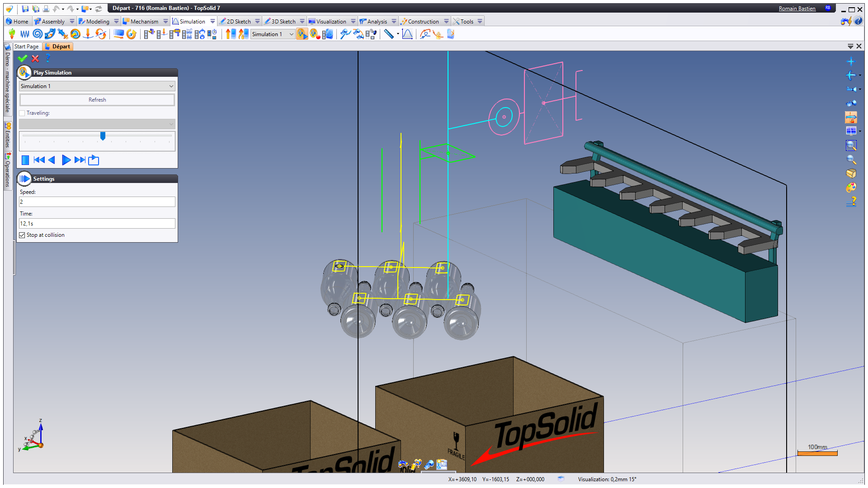Image resolution: width=868 pixels, height=488 pixels.
Task: Click the rotating red arrows torque icon
Action: [x=101, y=34]
